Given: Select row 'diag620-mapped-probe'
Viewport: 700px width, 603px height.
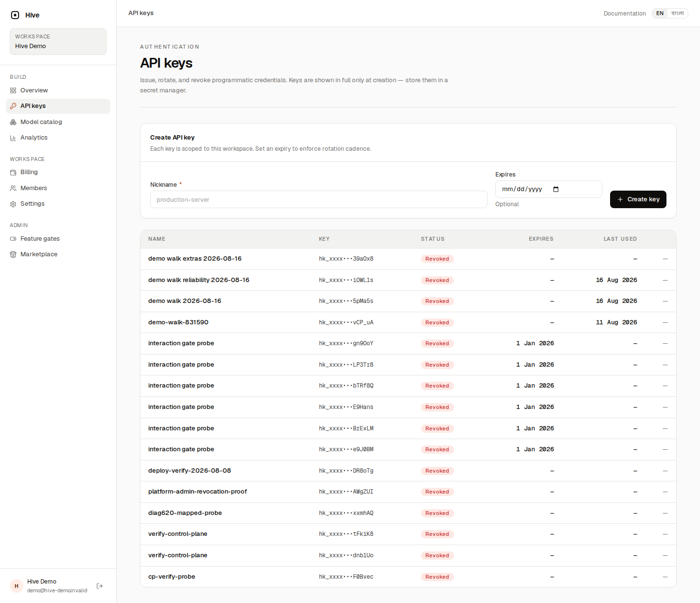Looking at the screenshot, I should point(408,513).
